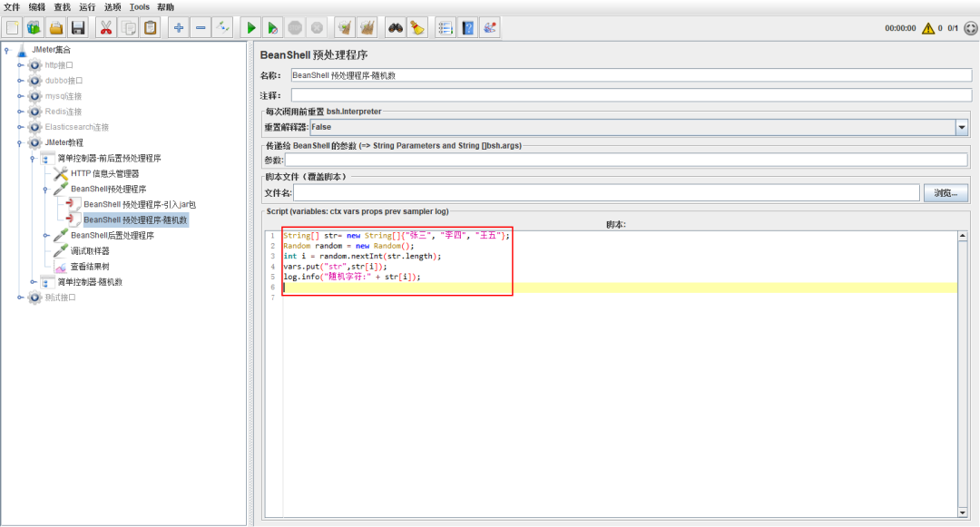Expand the Redis连接 tree node
Image resolution: width=980 pixels, height=527 pixels.
(x=20, y=112)
